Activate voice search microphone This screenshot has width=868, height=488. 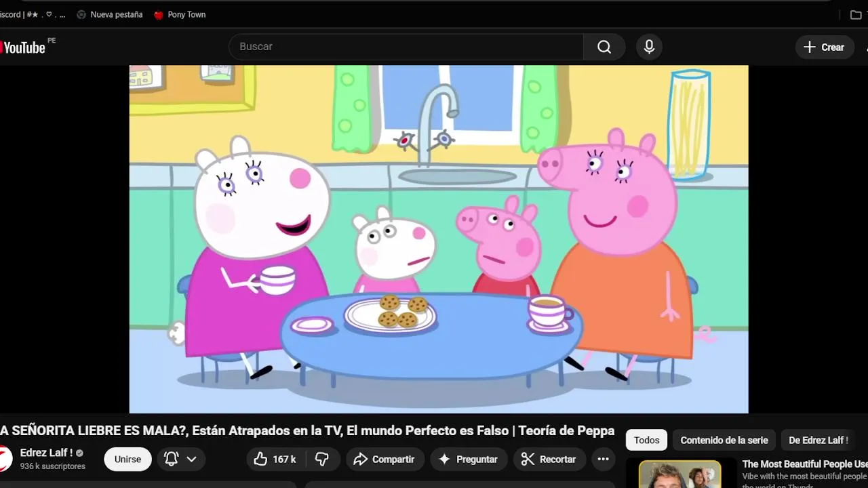tap(649, 47)
